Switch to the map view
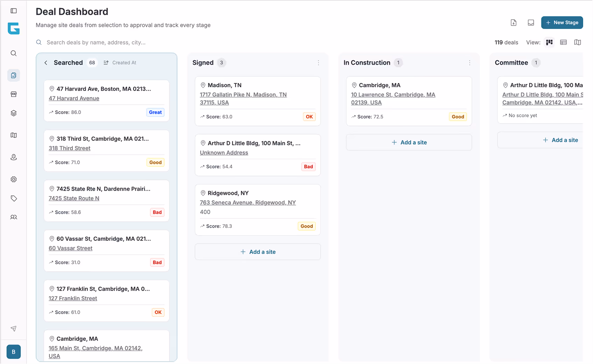This screenshot has height=364, width=593. click(578, 42)
